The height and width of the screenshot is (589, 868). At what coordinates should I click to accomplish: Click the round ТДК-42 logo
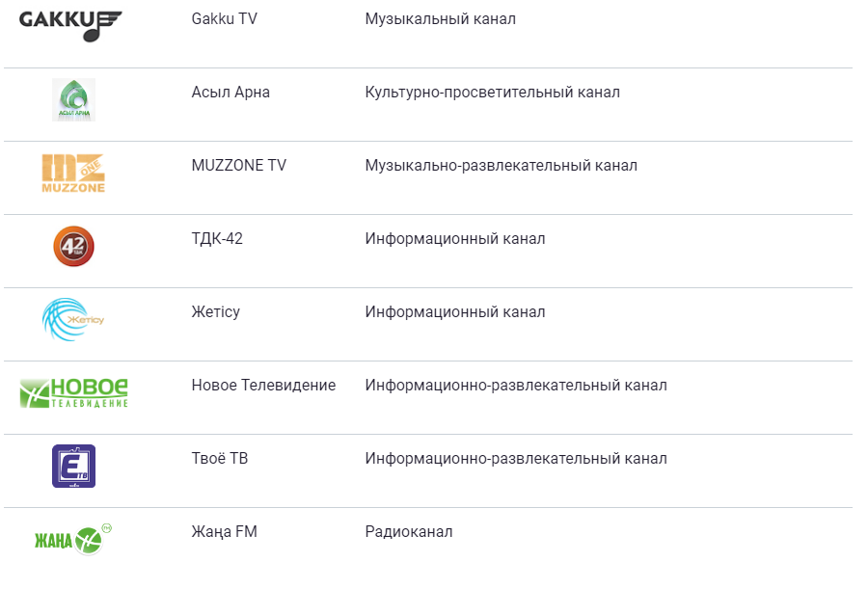(x=73, y=246)
